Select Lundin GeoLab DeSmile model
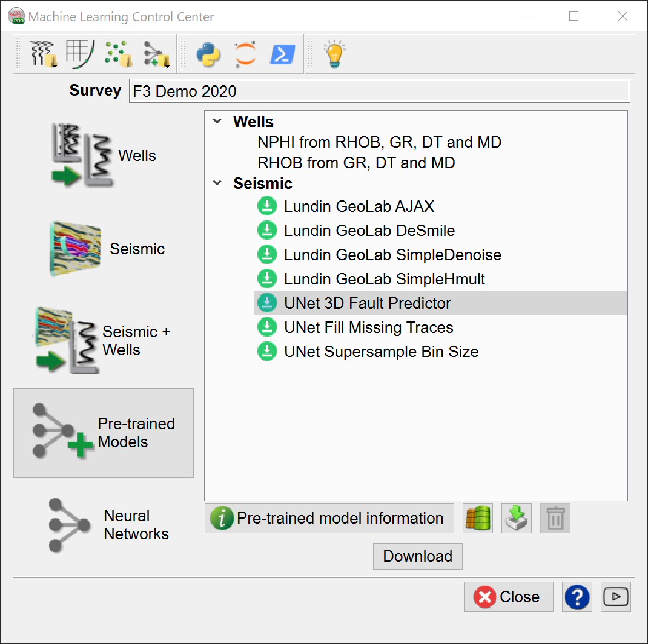 [x=369, y=231]
